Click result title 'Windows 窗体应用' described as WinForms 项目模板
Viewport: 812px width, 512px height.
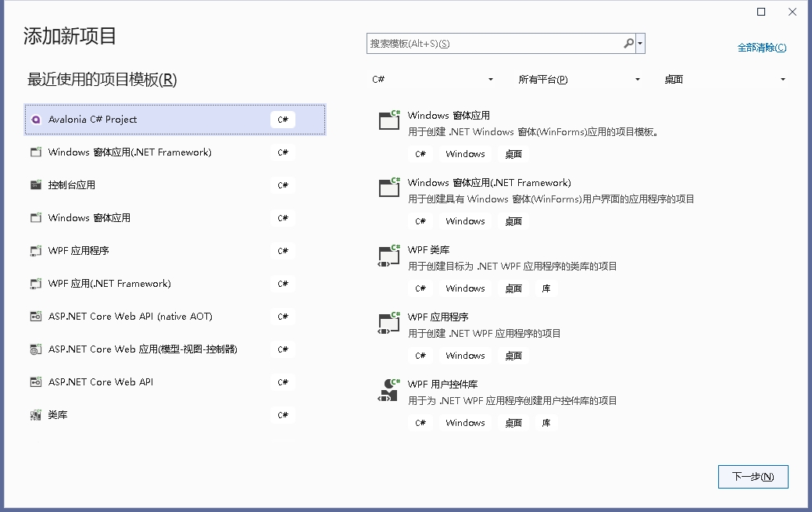tap(449, 116)
